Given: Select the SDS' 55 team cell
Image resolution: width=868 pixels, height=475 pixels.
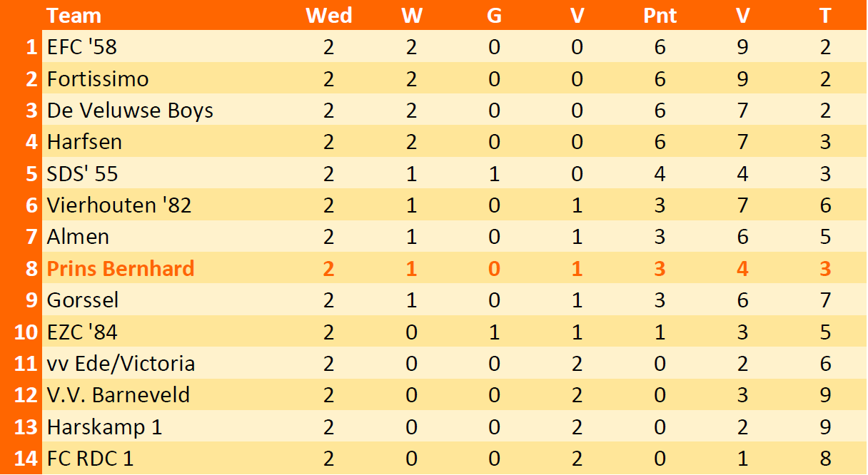Looking at the screenshot, I should coord(82,173).
